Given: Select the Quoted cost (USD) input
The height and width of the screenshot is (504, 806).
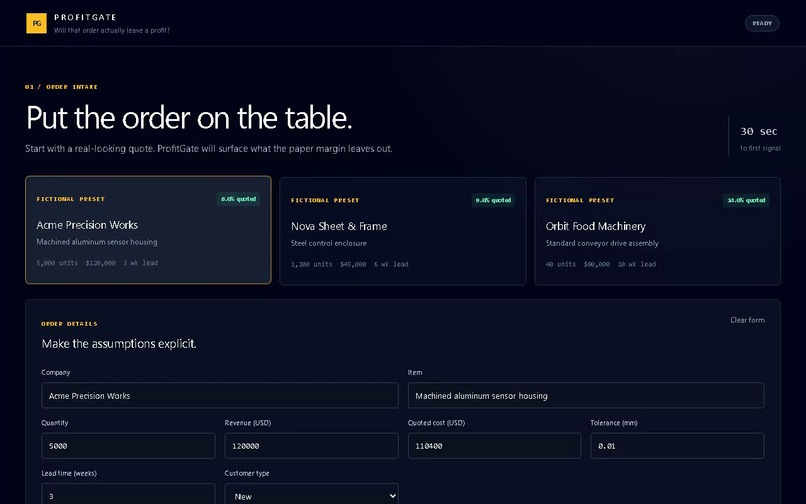Looking at the screenshot, I should [494, 446].
